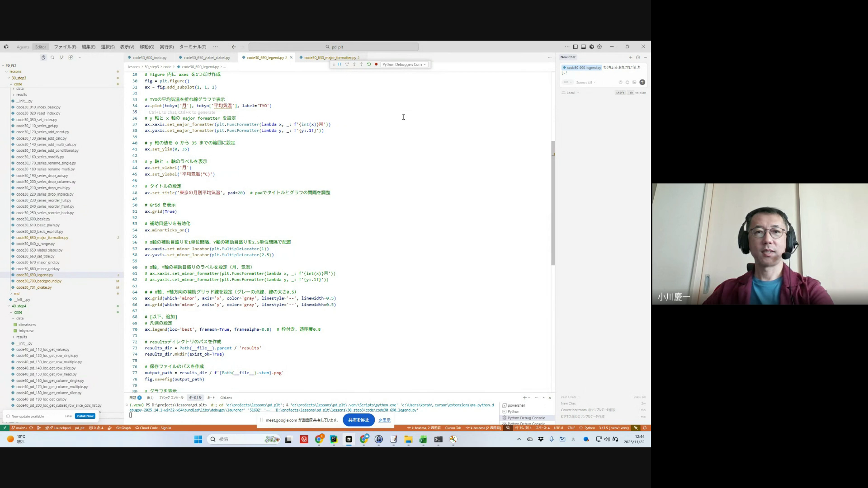Click the pd_plt command search field
The image size is (868, 488).
pos(334,47)
